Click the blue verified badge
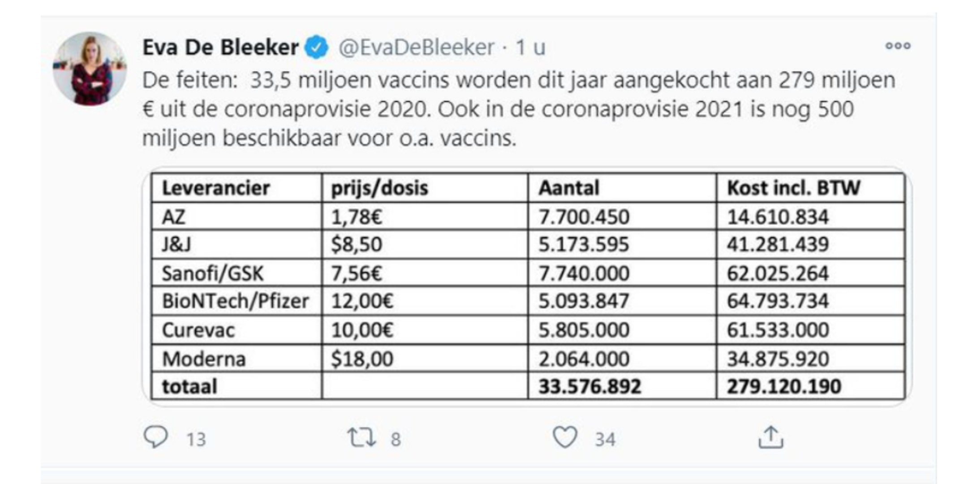Image resolution: width=980 pixels, height=484 pixels. (x=317, y=47)
